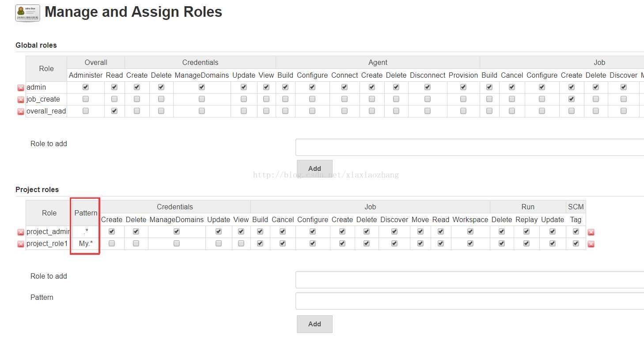The image size is (644, 340).
Task: Click the job_create role name
Action: coord(43,99)
